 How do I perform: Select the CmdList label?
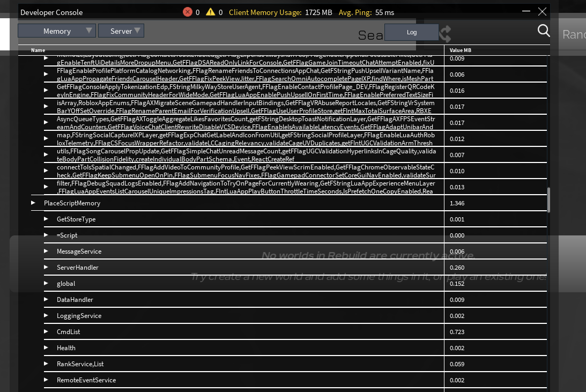69,331
